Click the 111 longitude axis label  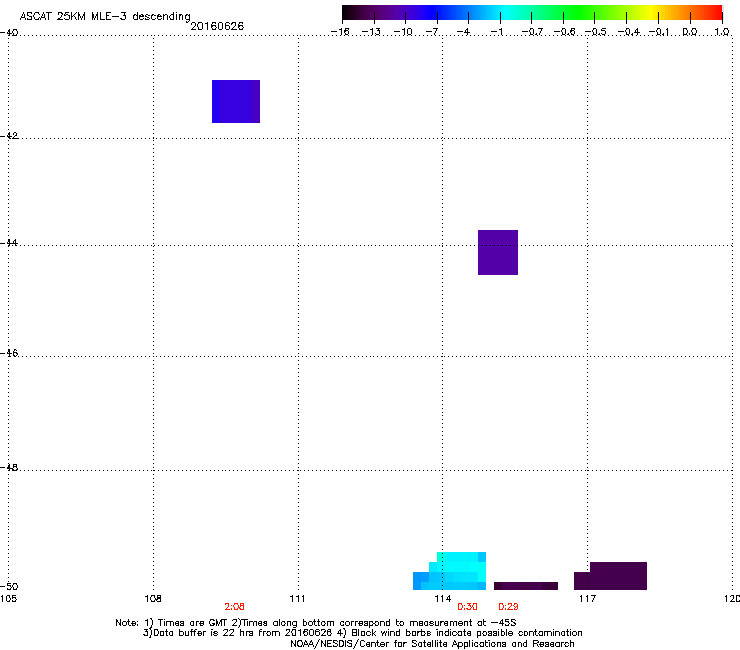(297, 599)
